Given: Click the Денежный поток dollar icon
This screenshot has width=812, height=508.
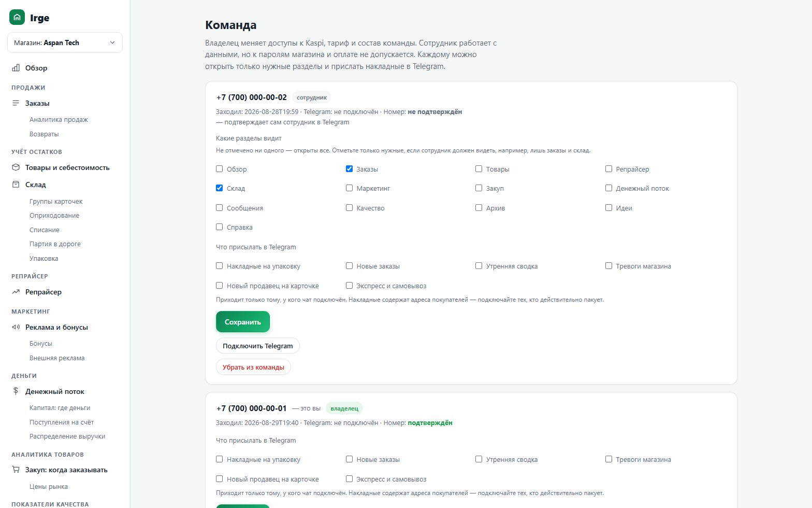Looking at the screenshot, I should (16, 391).
